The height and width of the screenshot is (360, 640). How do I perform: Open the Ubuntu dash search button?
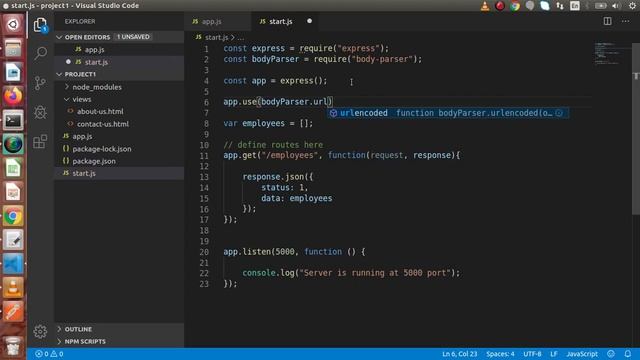[13, 24]
